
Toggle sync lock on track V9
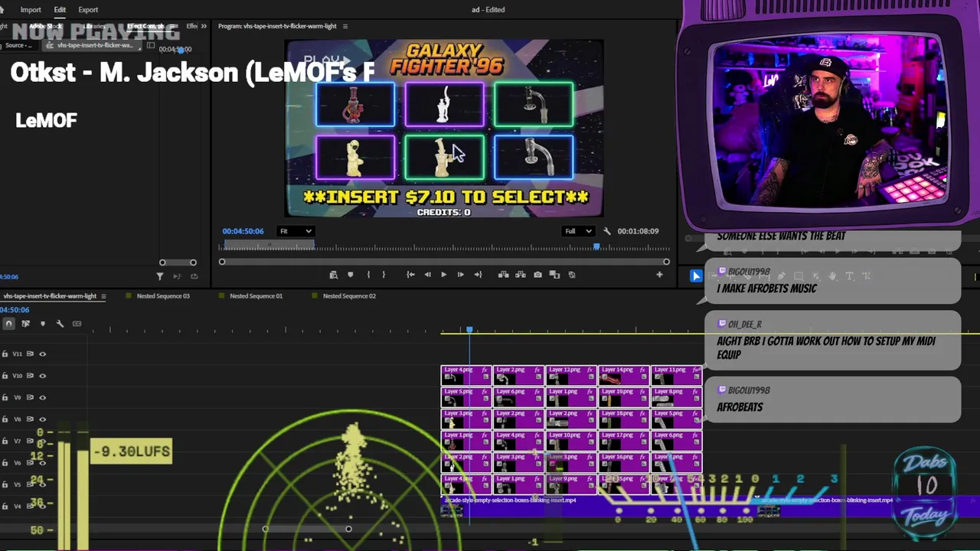tap(31, 397)
